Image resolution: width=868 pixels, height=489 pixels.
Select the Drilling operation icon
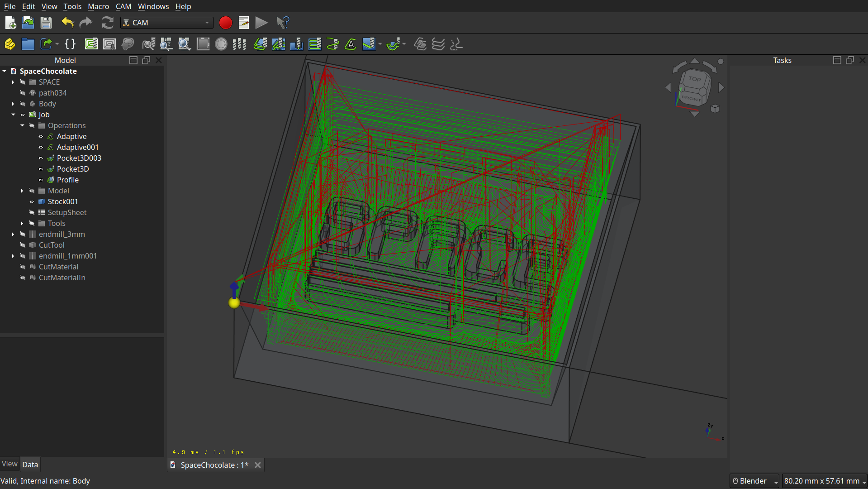tap(297, 44)
